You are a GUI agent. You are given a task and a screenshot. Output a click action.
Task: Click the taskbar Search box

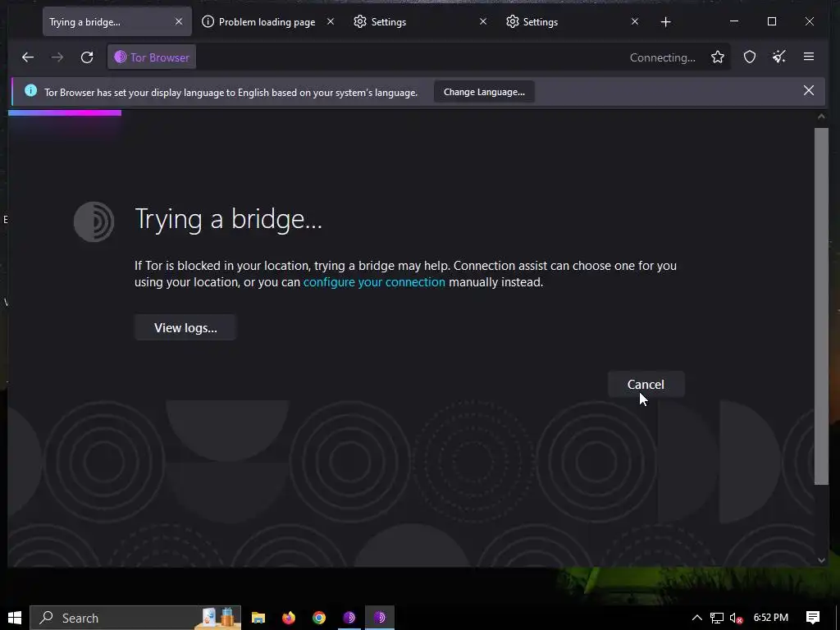[135, 618]
